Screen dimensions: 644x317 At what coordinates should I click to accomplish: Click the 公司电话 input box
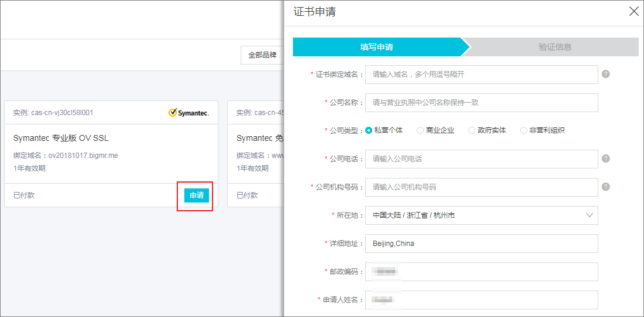[481, 158]
